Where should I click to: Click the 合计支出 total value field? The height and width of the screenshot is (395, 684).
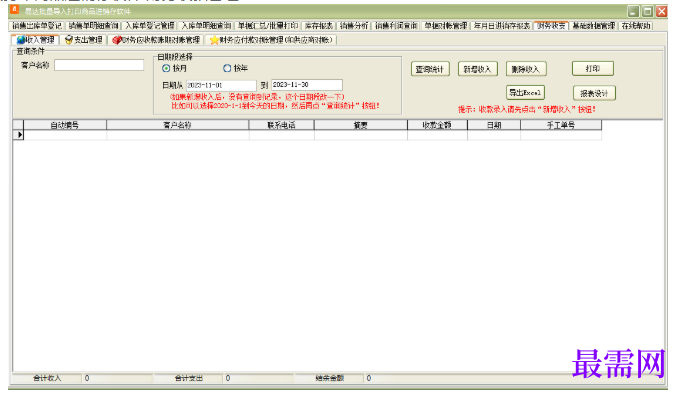(x=259, y=378)
